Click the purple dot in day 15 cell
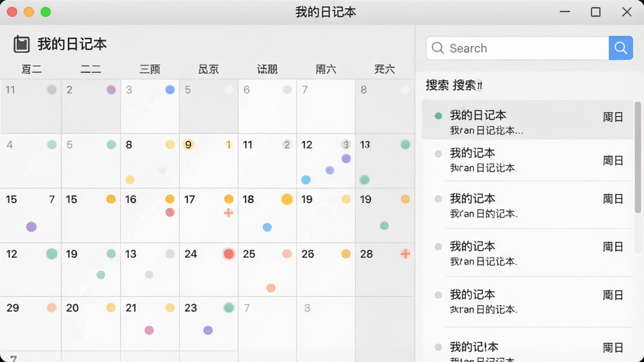This screenshot has height=362, width=644. tap(31, 226)
